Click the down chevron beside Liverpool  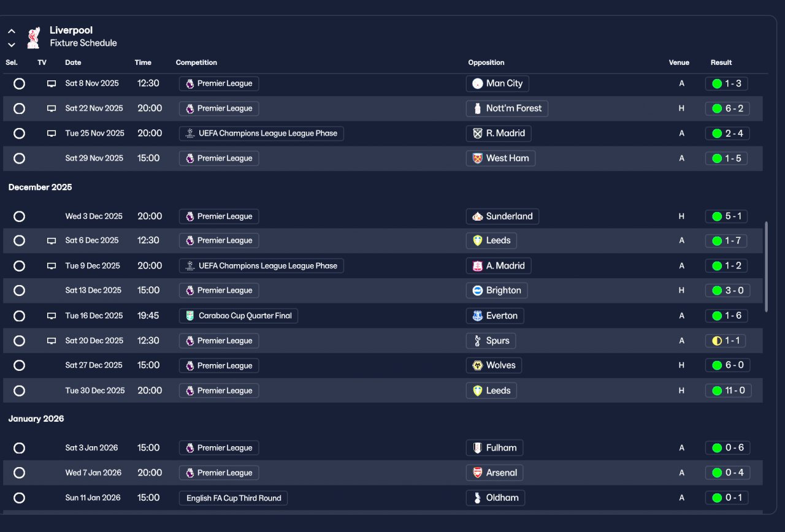tap(12, 44)
